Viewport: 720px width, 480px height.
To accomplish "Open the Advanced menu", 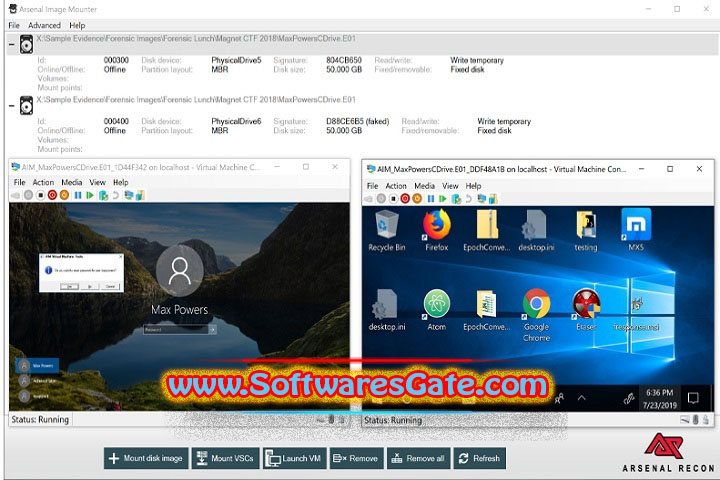I will [x=44, y=25].
